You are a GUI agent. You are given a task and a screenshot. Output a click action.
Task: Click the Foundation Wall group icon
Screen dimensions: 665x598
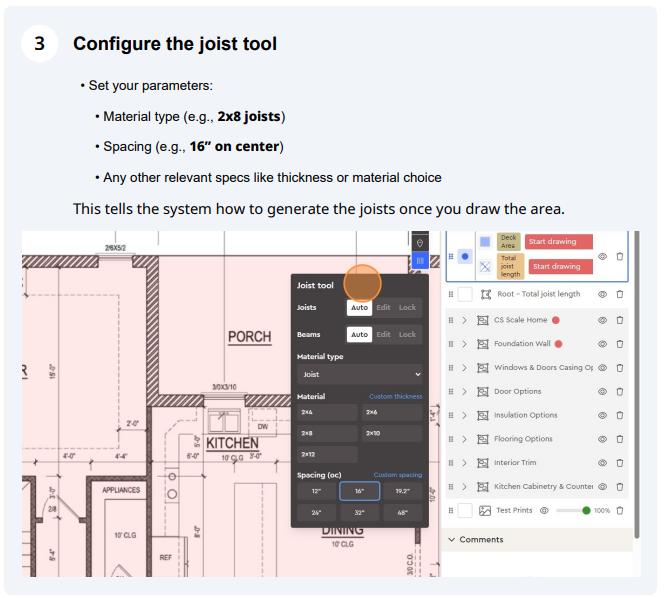(483, 344)
